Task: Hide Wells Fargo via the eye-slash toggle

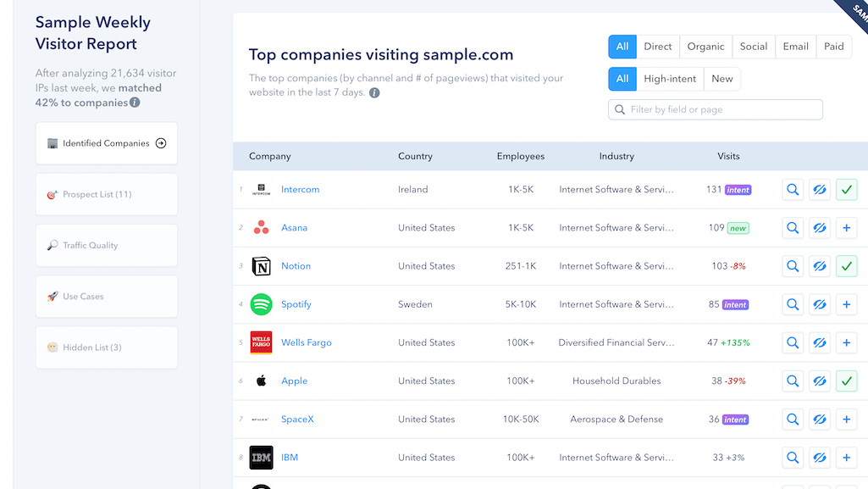Action: tap(819, 342)
